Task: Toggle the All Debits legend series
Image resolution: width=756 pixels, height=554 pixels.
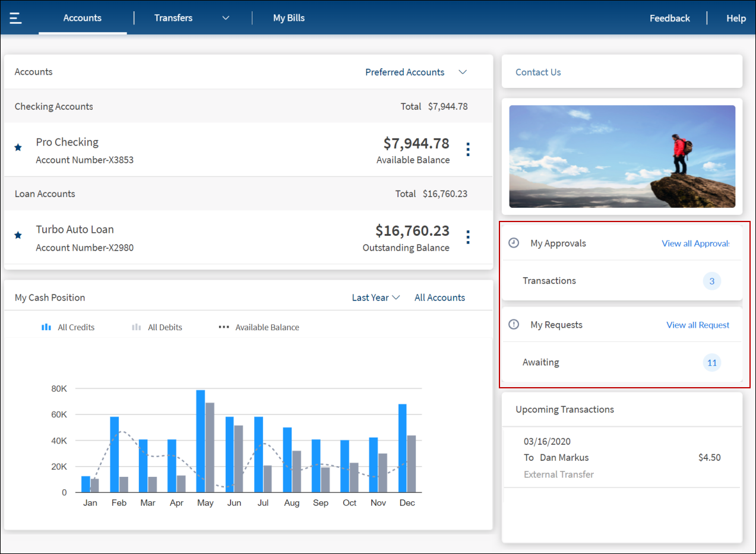Action: click(157, 327)
